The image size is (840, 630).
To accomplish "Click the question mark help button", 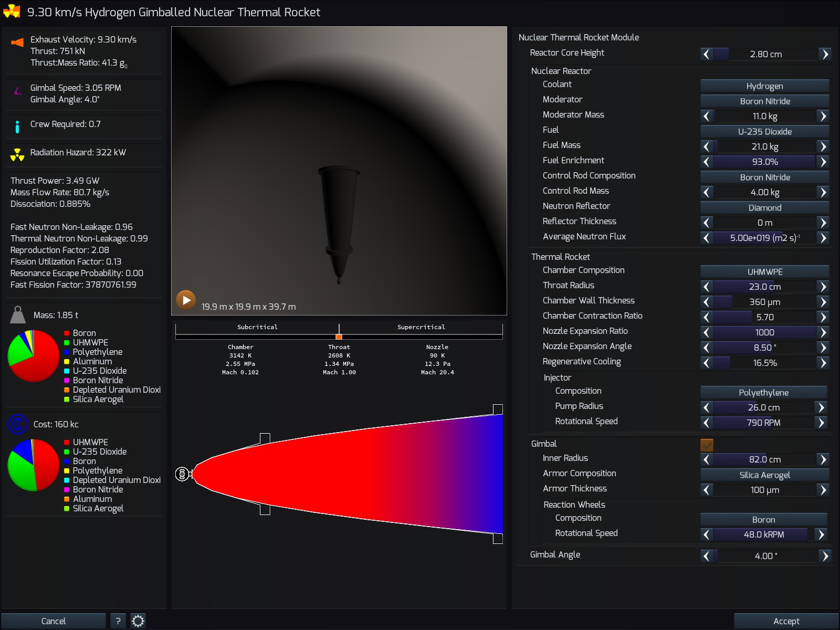I will click(x=118, y=621).
